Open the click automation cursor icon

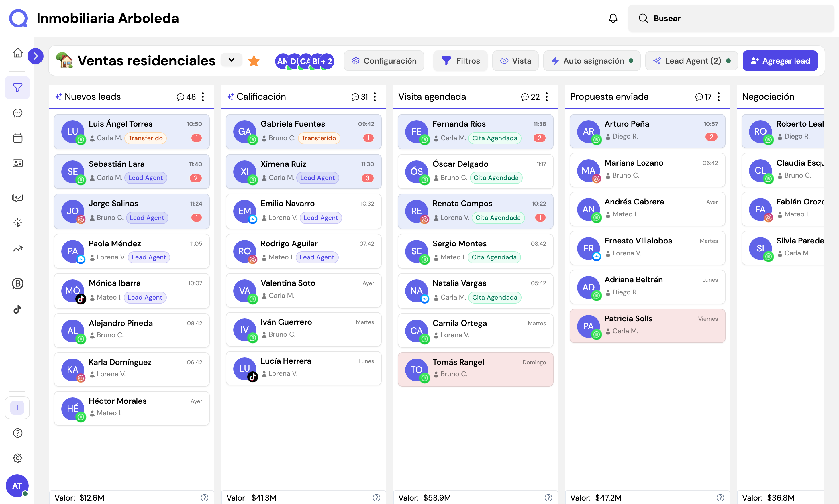pyautogui.click(x=18, y=223)
